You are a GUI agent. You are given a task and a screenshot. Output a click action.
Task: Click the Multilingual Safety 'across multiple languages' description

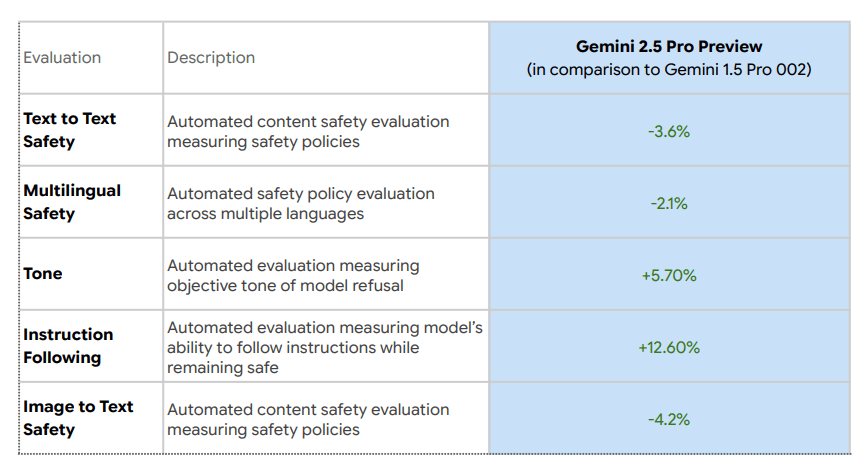[301, 203]
